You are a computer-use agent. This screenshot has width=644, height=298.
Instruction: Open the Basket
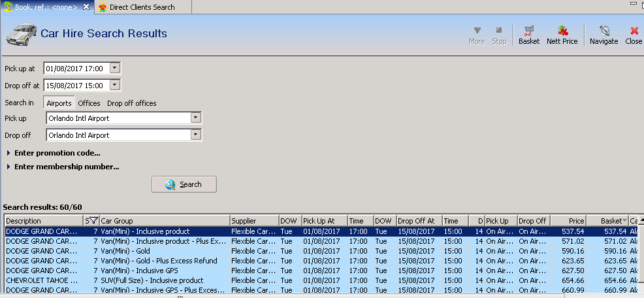(x=529, y=35)
